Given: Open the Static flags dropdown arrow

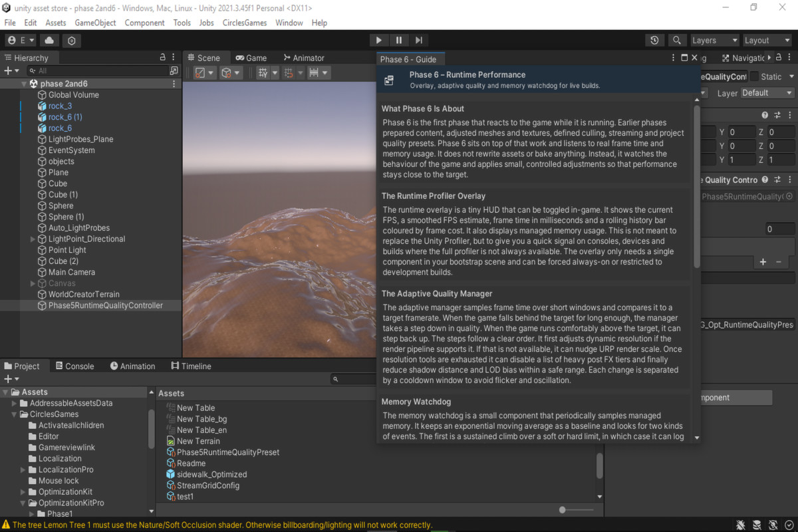Looking at the screenshot, I should [x=790, y=76].
